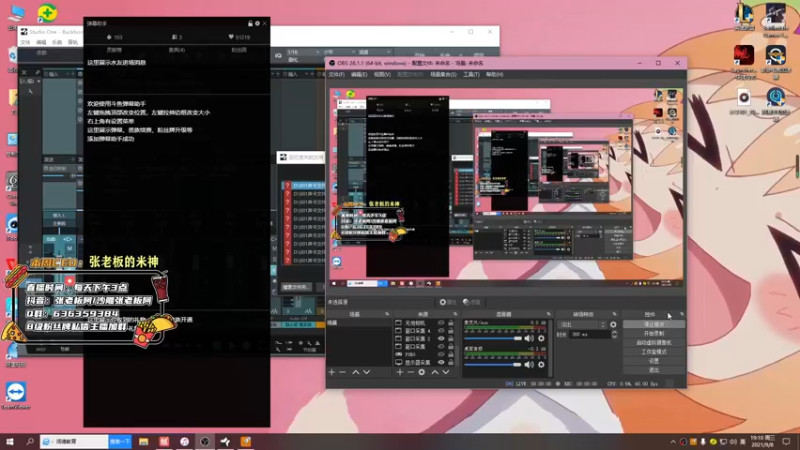Remove the selected source in OBS
The height and width of the screenshot is (450, 800).
(x=410, y=372)
